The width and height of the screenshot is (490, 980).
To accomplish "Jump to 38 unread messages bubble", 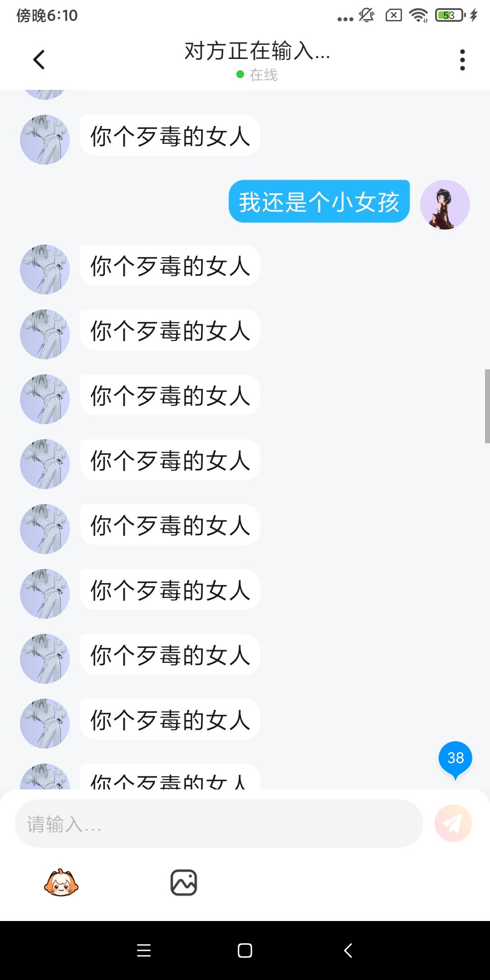I will click(455, 758).
